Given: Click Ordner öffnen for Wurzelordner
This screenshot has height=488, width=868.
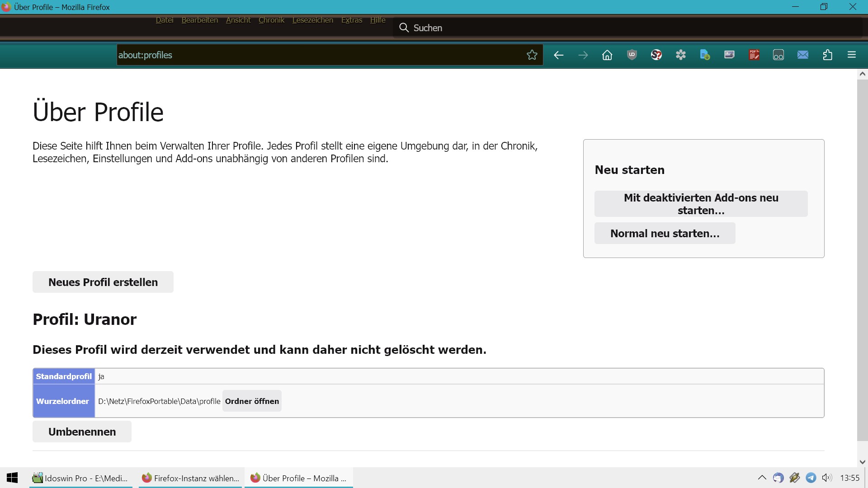Looking at the screenshot, I should tap(252, 401).
